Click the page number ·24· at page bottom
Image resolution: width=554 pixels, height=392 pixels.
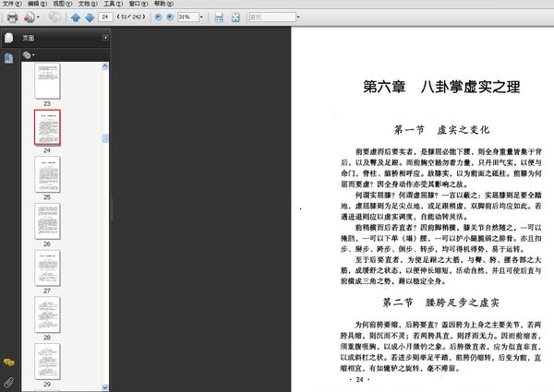359,380
